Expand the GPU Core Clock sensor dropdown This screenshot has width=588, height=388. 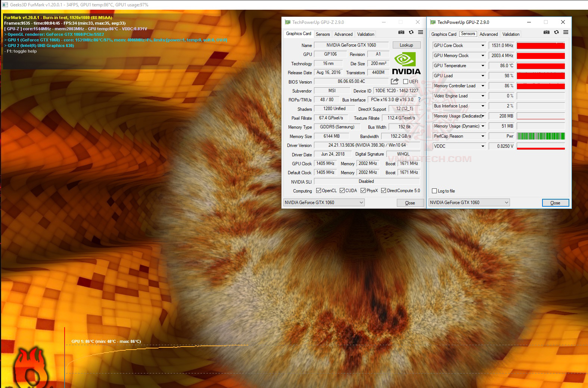483,46
